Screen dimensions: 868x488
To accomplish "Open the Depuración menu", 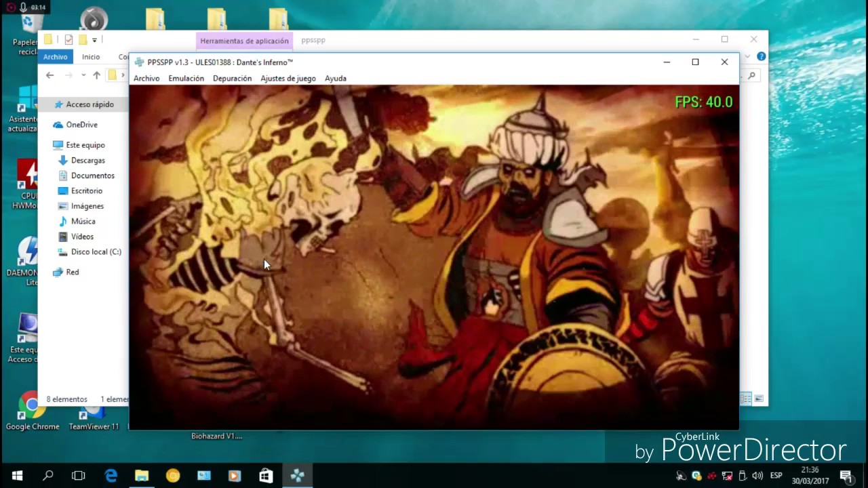I will (232, 79).
